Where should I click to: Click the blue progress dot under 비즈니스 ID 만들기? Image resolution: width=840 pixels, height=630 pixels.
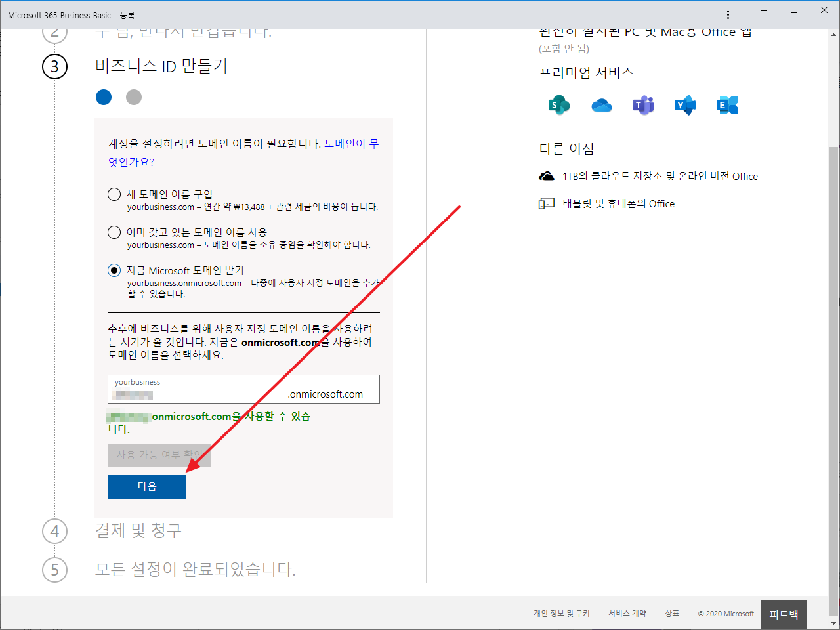pyautogui.click(x=104, y=97)
